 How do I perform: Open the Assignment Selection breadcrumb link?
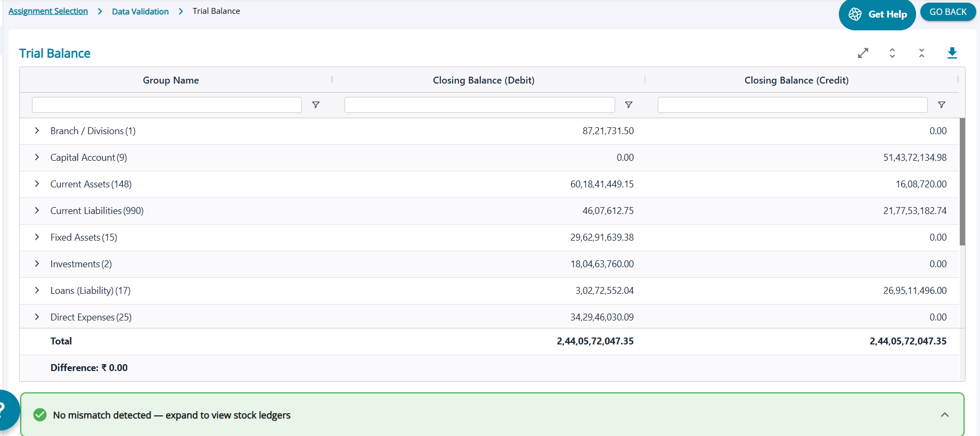(48, 11)
